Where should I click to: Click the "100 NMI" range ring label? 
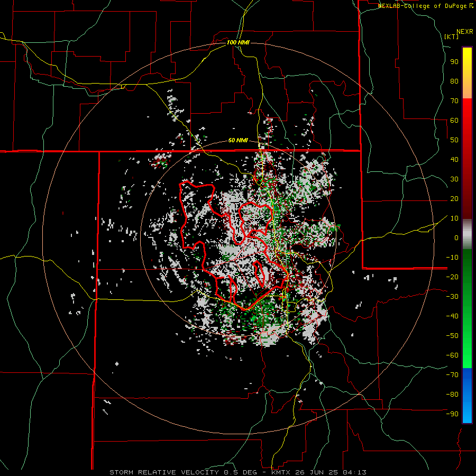coord(238,42)
